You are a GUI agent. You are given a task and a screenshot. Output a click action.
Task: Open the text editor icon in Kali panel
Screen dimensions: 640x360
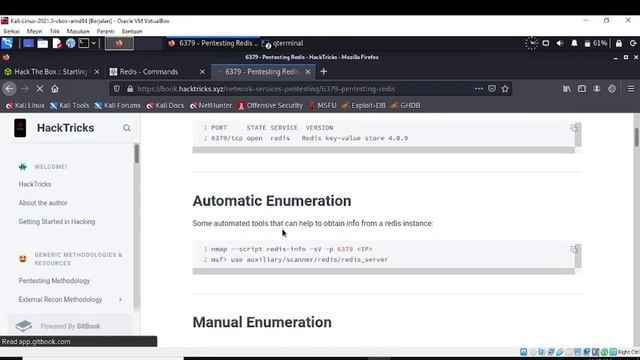pyautogui.click(x=57, y=43)
